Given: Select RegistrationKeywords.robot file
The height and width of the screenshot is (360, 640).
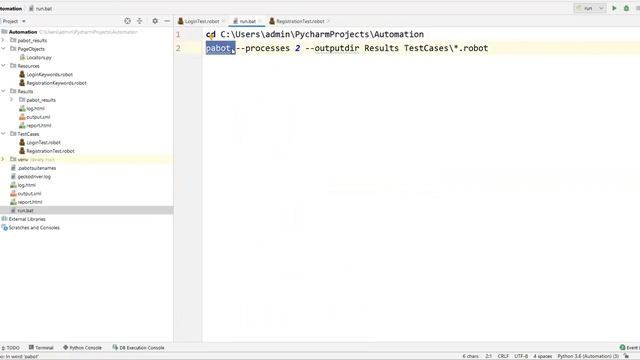Looking at the screenshot, I should pos(56,83).
